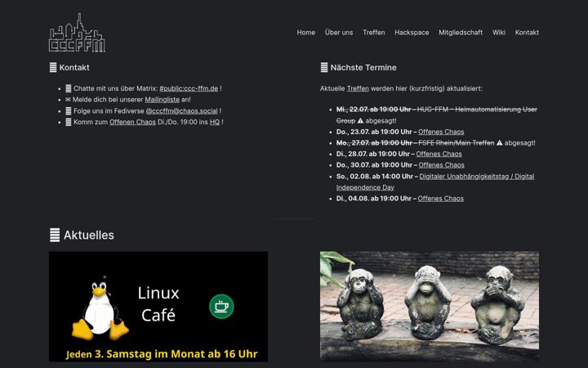Click the CCCFFM skyline logo
Image resolution: width=588 pixels, height=368 pixels.
[x=77, y=33]
